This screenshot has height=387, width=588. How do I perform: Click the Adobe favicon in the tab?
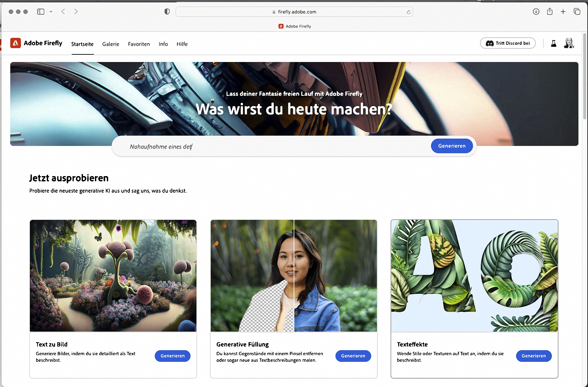(x=281, y=26)
